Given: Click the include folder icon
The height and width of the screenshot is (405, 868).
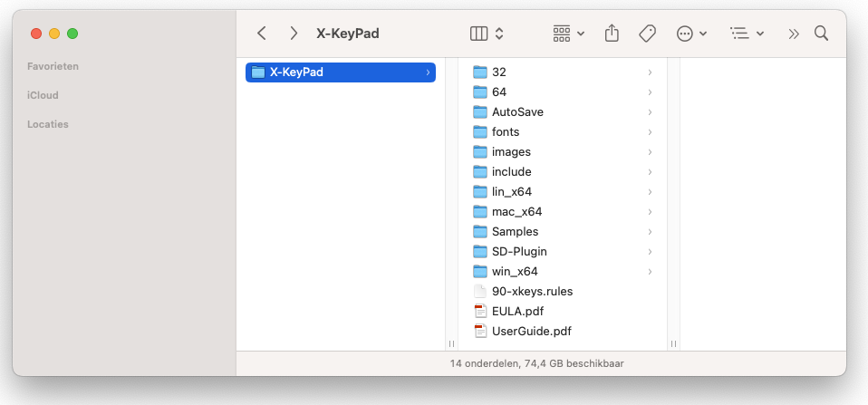Looking at the screenshot, I should (x=480, y=172).
